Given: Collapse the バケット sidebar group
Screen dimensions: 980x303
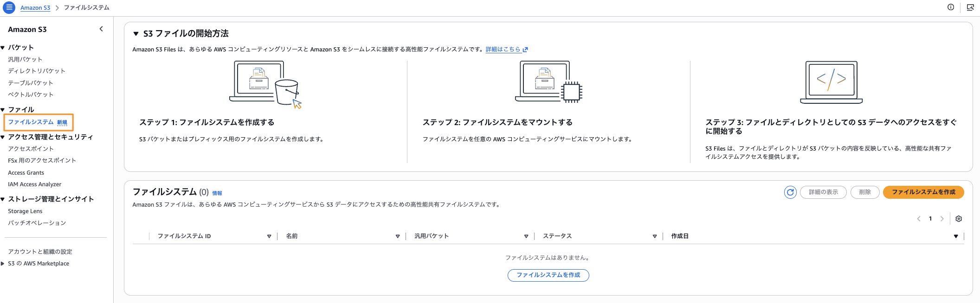Looking at the screenshot, I should pos(3,48).
